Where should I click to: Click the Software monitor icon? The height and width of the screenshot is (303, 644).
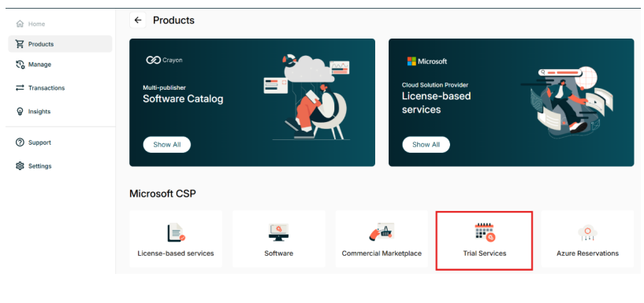278,232
